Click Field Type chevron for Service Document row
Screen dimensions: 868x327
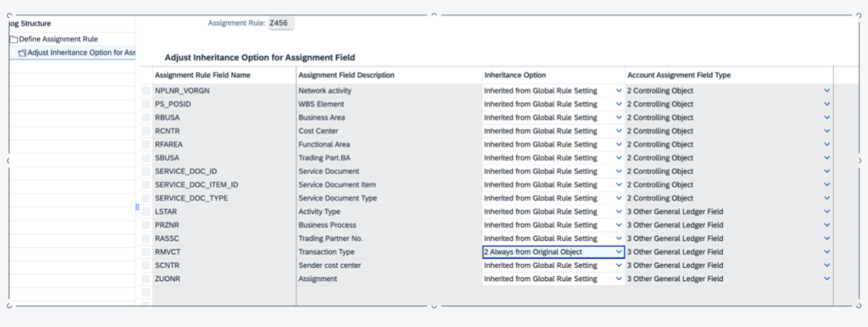[x=826, y=171]
